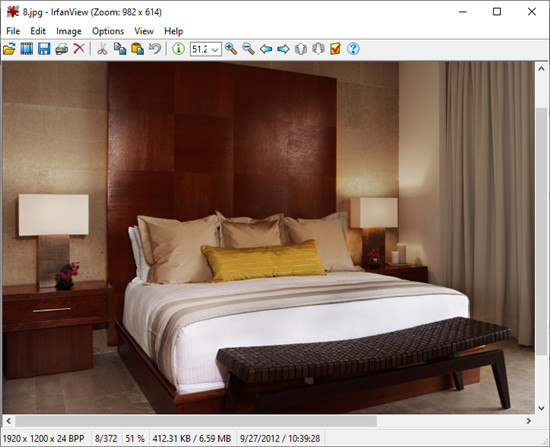
Task: Open a file with the folder icon
Action: coord(9,49)
